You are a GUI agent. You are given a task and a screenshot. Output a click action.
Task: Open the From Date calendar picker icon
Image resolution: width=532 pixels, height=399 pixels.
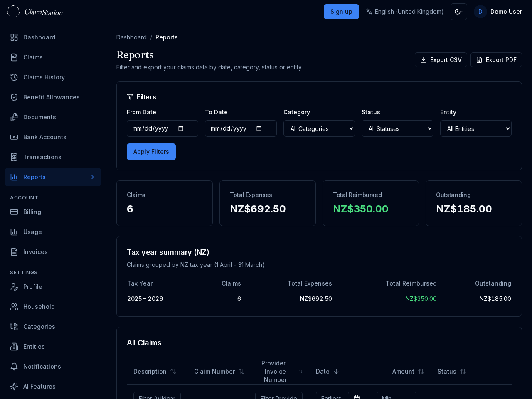click(x=181, y=128)
